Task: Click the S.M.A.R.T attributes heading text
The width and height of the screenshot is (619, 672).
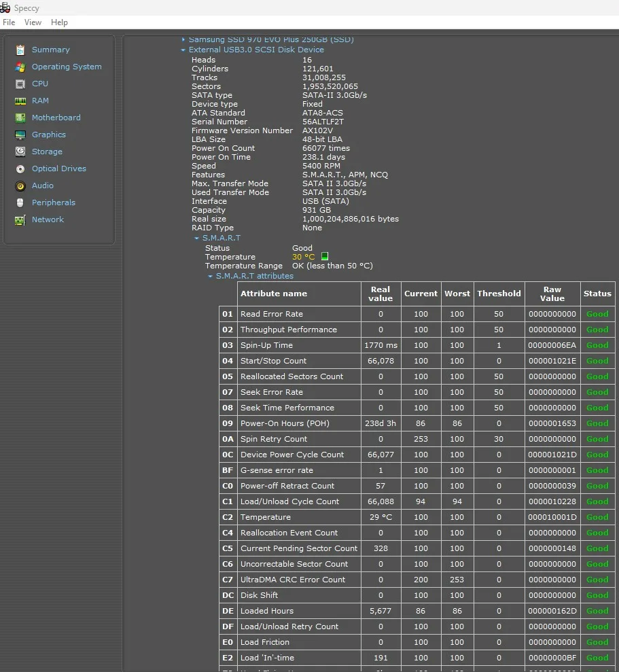Action: (255, 276)
